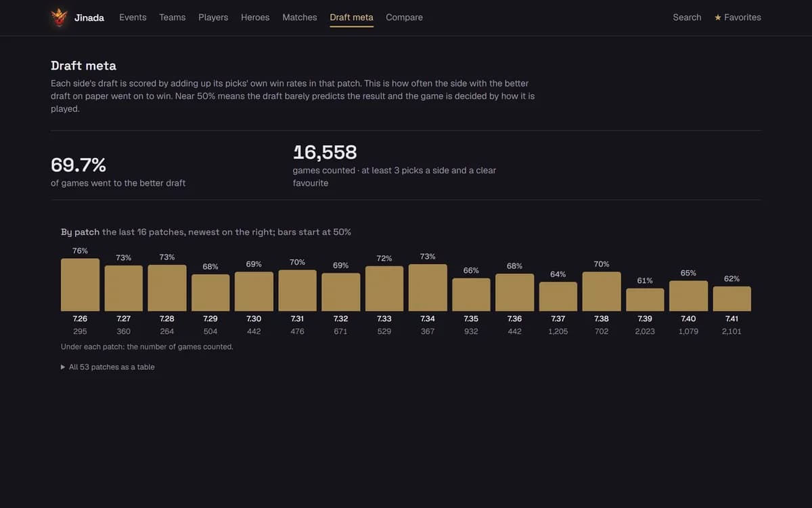The width and height of the screenshot is (812, 508).
Task: Click the bar for patch 7.35
Action: point(471,295)
